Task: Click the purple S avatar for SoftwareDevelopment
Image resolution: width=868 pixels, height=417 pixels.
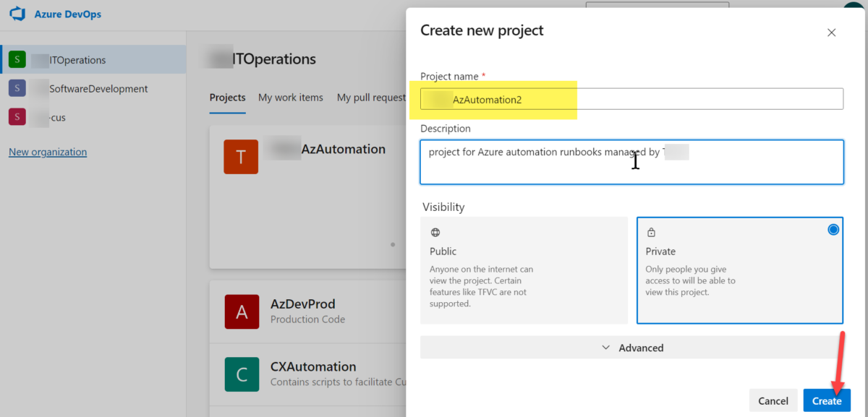Action: [17, 88]
